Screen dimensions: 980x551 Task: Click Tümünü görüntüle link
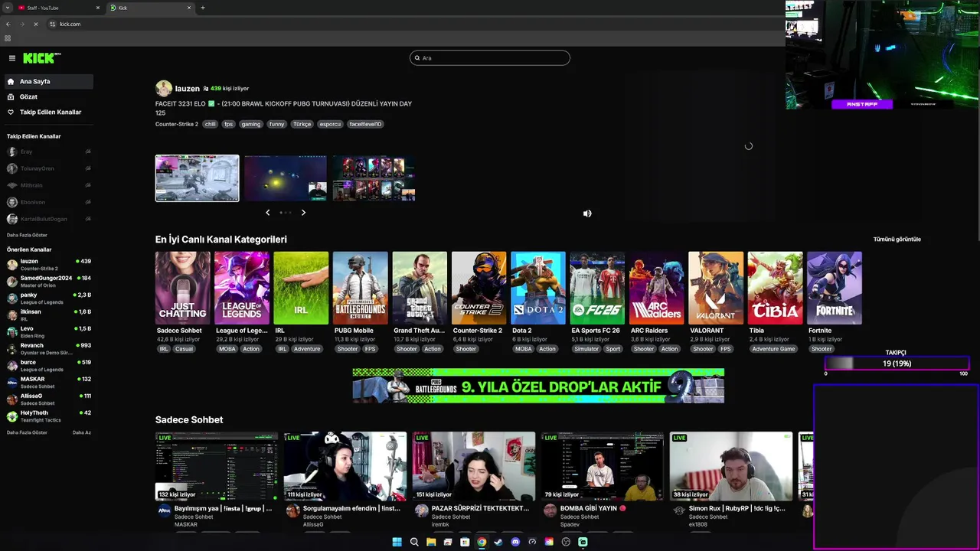click(897, 240)
